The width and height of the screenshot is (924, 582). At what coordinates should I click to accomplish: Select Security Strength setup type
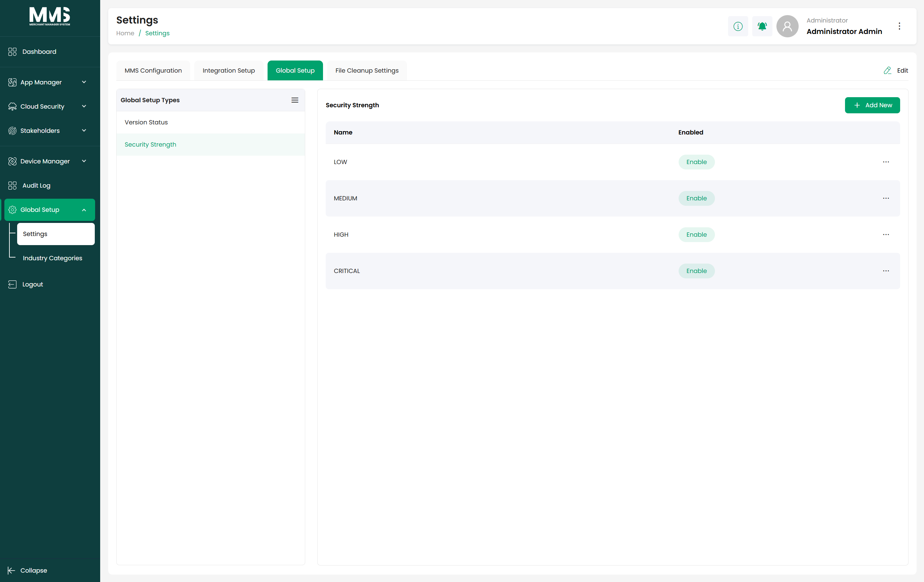tap(211, 144)
